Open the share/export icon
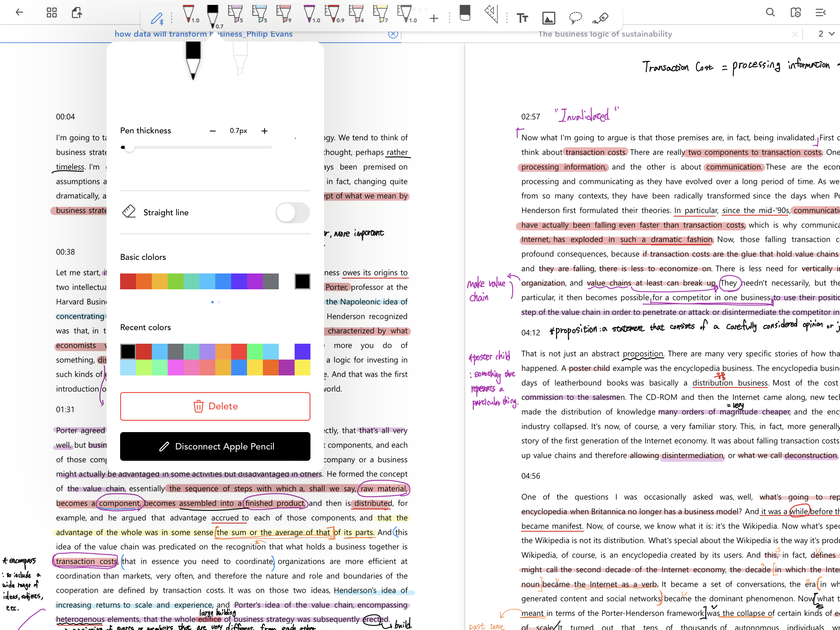Viewport: 840px width, 630px height. (x=77, y=12)
